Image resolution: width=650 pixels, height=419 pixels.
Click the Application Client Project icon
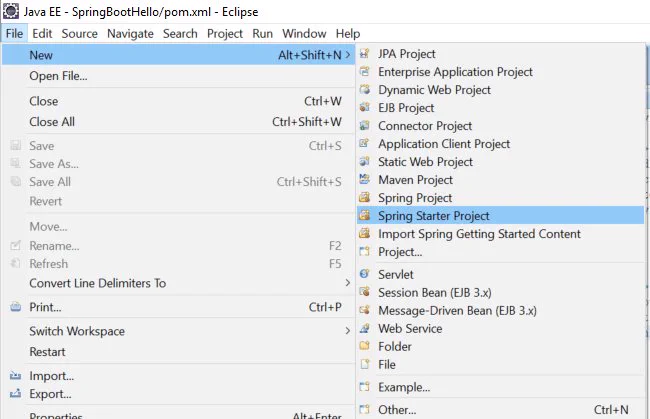click(x=364, y=143)
